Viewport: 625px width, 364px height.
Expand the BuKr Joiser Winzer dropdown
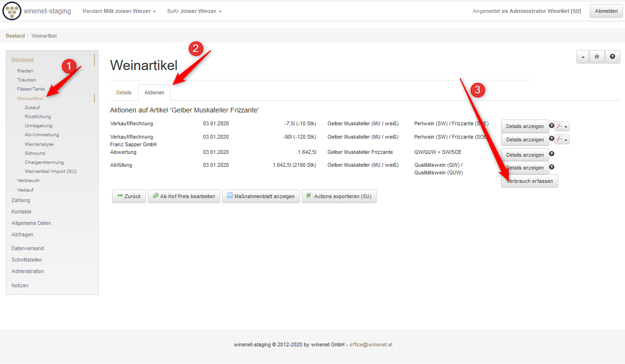194,11
